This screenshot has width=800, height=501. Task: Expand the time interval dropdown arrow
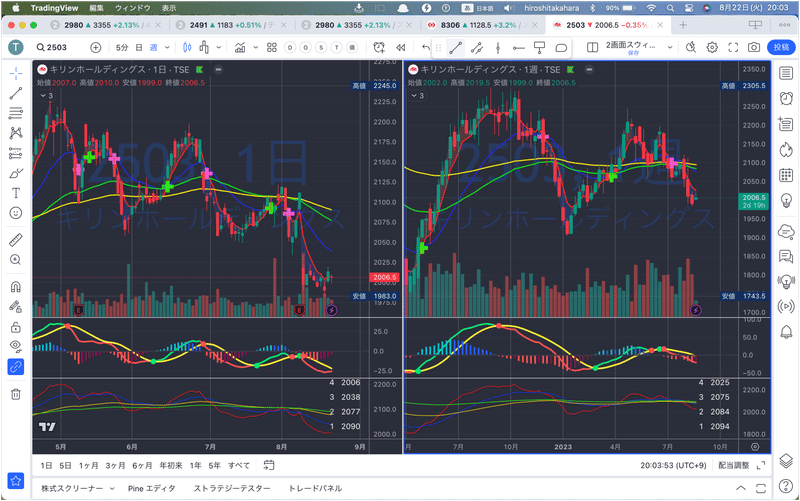click(x=167, y=47)
